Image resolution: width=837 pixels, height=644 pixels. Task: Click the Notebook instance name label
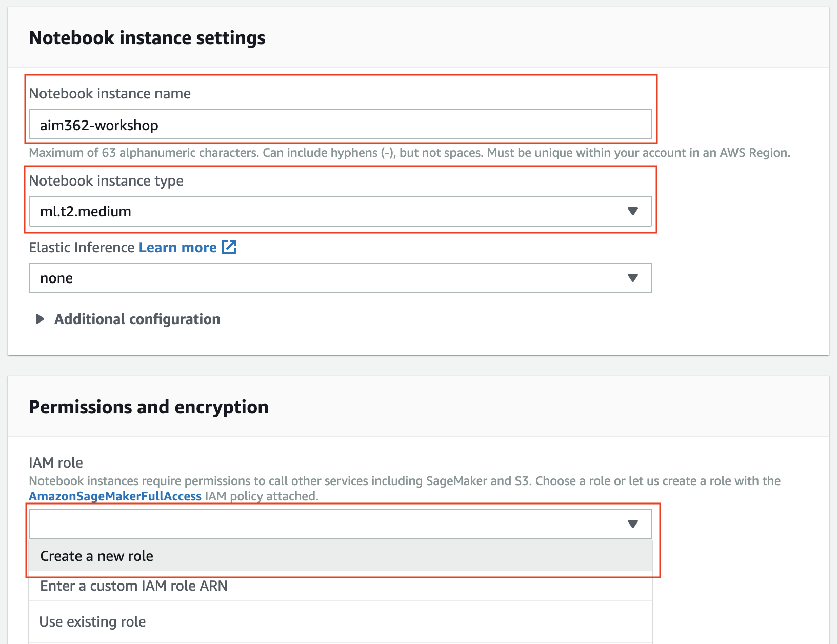(110, 94)
